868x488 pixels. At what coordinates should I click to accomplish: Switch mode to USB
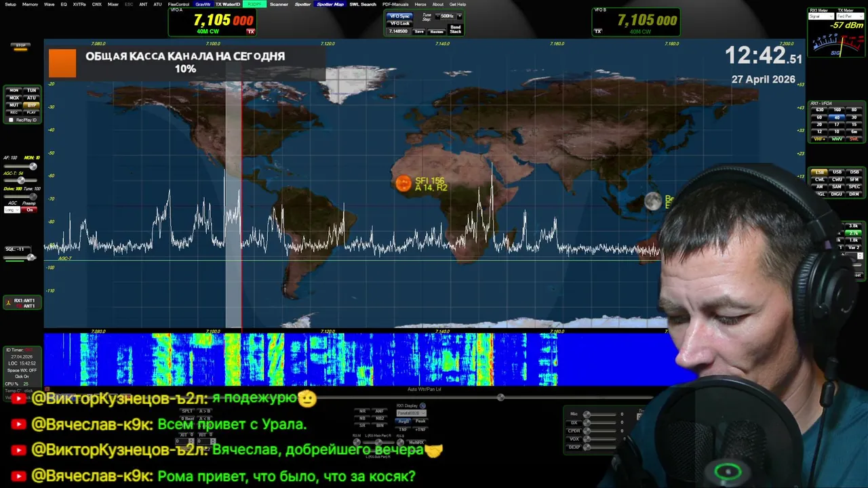point(837,172)
